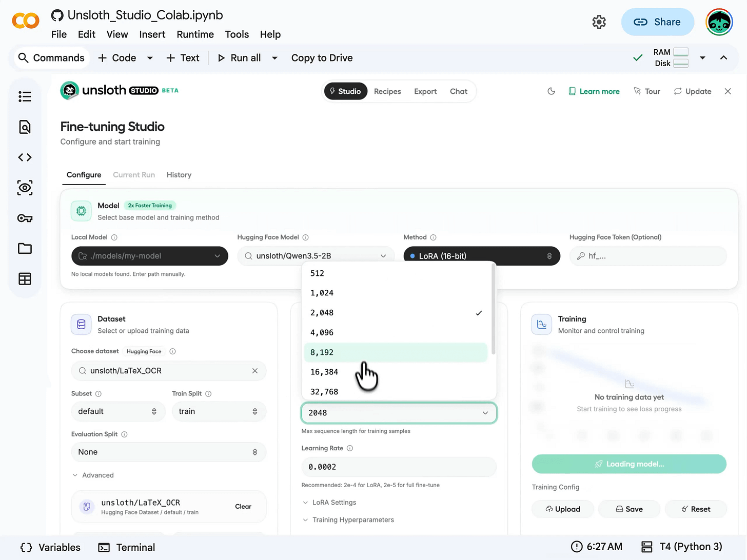Click the Hugging Face Model info icon
This screenshot has width=747, height=560.
click(x=306, y=237)
